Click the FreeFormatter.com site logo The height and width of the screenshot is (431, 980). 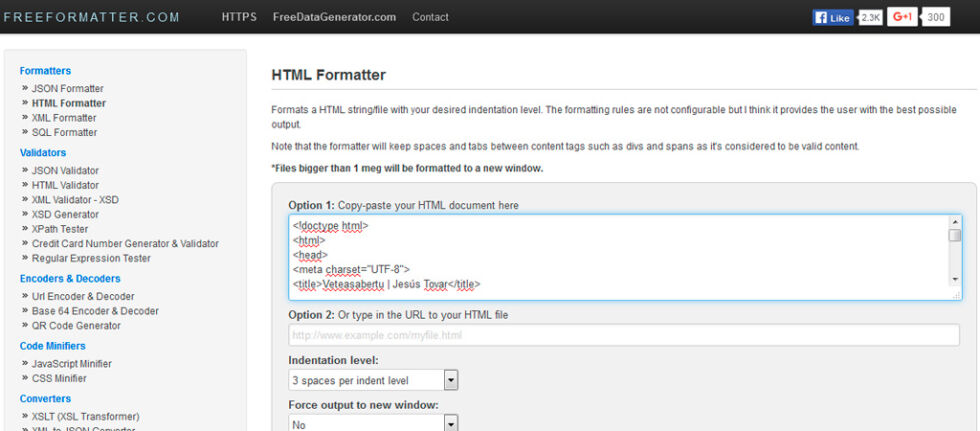[x=91, y=17]
